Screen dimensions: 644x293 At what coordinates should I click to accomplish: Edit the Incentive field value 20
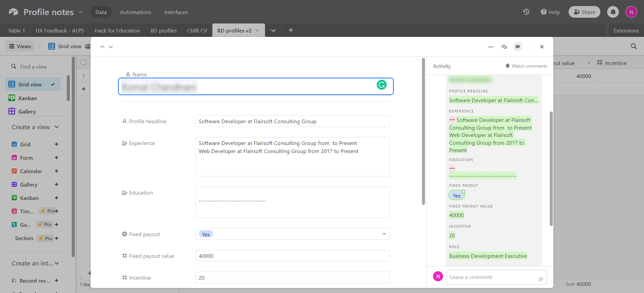[292, 278]
